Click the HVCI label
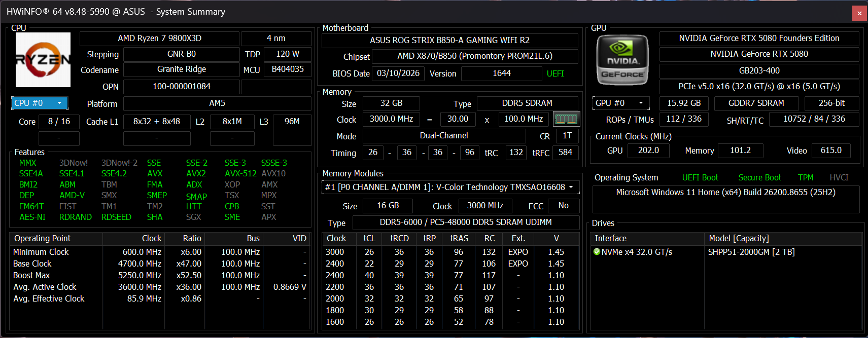The image size is (868, 338). [x=839, y=177]
